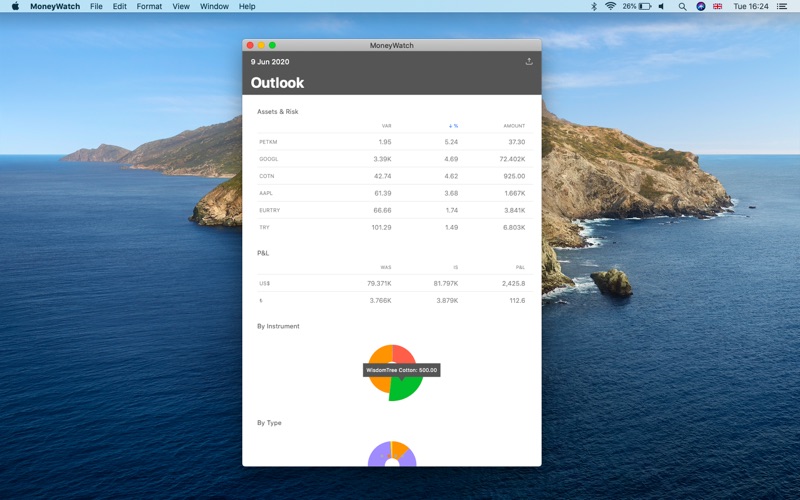The image size is (800, 500).
Task: Click the By Instrument section title
Action: pos(278,326)
